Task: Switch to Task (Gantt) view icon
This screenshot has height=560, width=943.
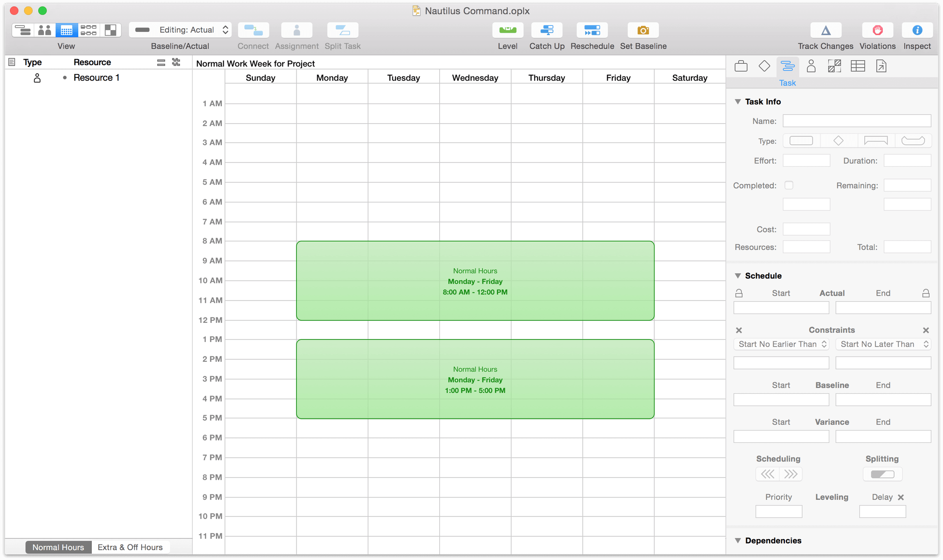Action: click(x=23, y=30)
